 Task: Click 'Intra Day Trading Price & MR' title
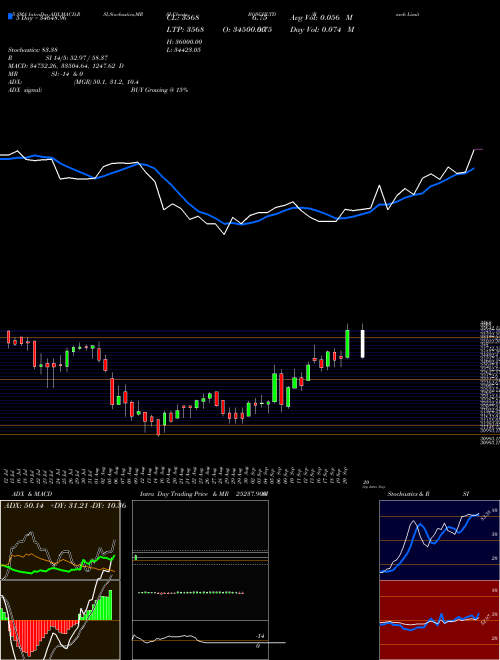click(184, 494)
